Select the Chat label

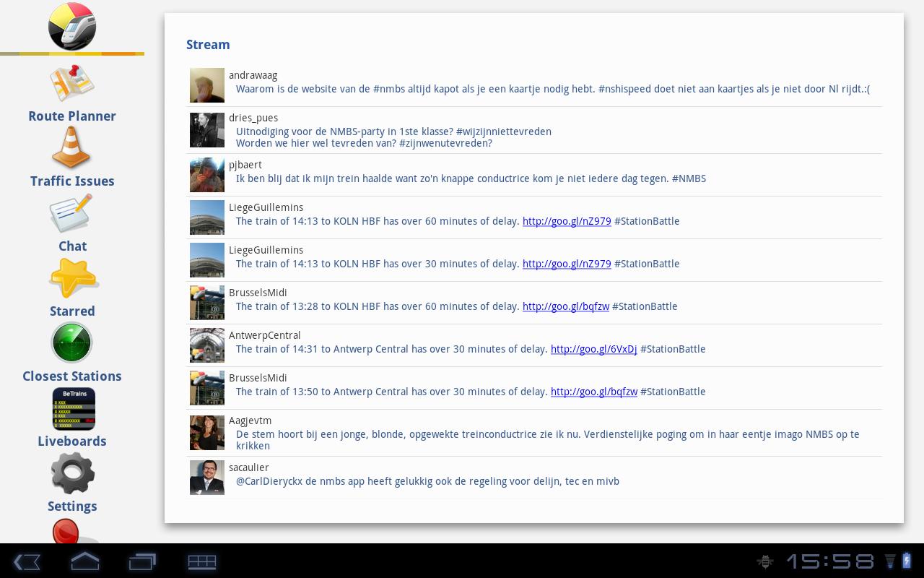pos(72,246)
